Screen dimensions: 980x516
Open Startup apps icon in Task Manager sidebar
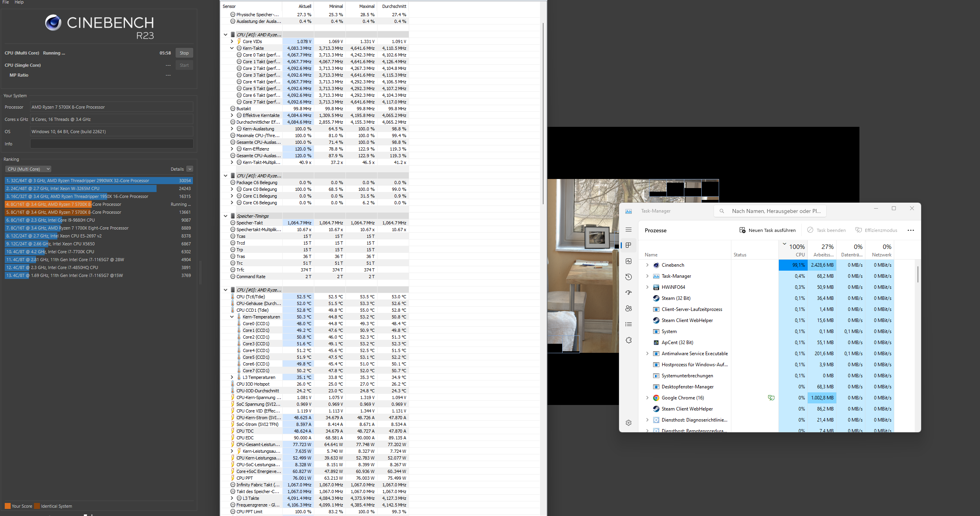tap(629, 293)
